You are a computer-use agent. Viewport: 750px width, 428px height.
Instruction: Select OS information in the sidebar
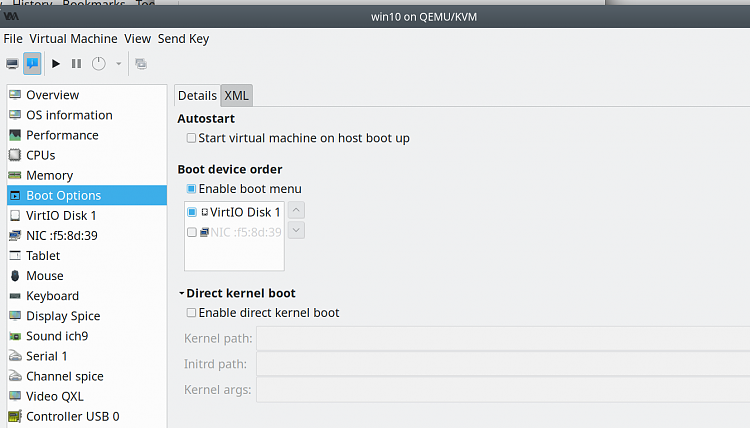pyautogui.click(x=87, y=115)
